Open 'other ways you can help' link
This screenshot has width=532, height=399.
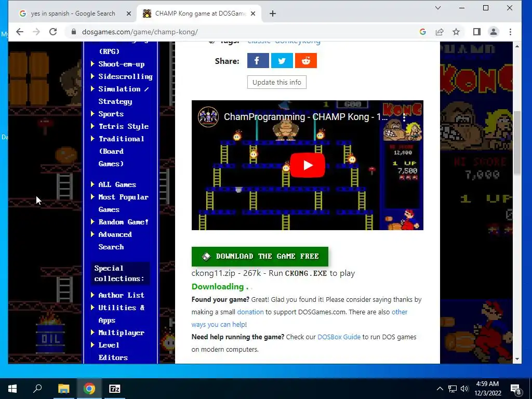click(x=219, y=324)
